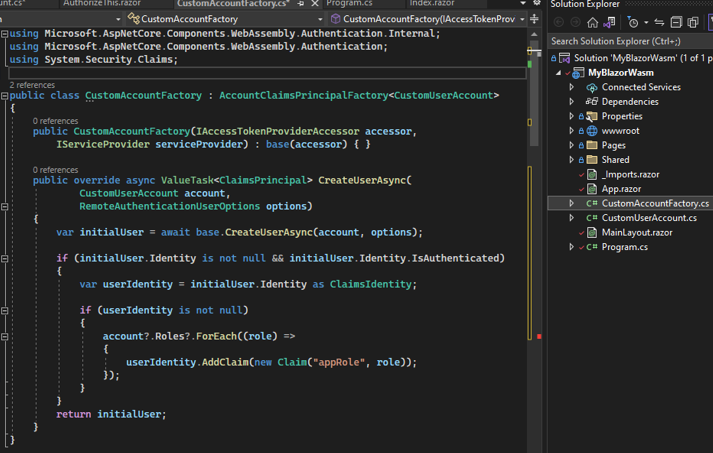Click the red error marker in scrollbar
This screenshot has width=713, height=453.
click(539, 337)
